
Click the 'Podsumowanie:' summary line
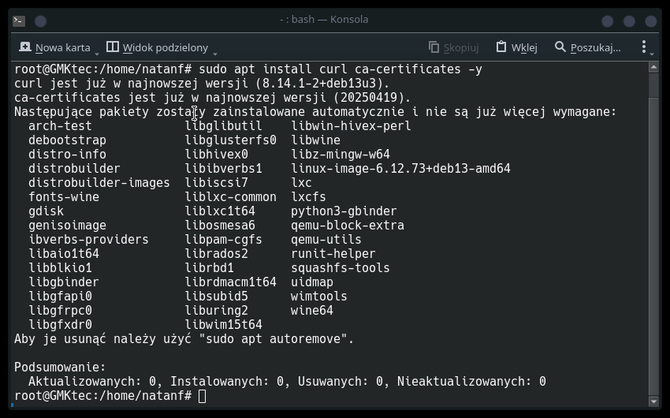[60, 367]
